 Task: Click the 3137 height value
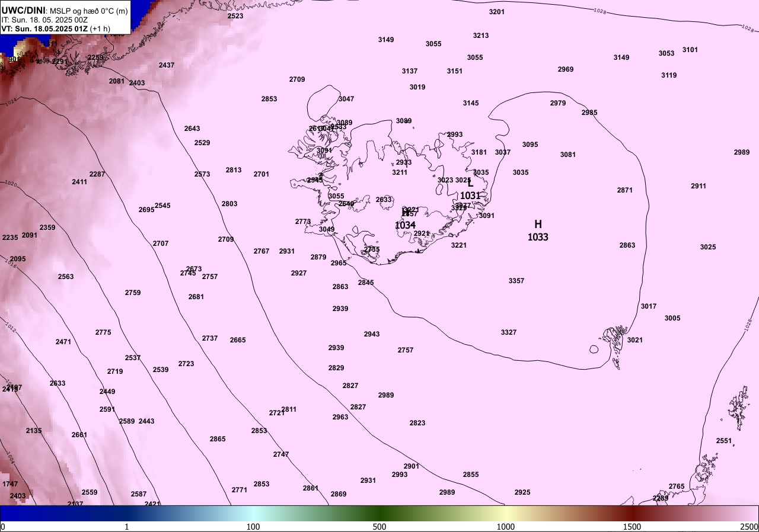(410, 71)
